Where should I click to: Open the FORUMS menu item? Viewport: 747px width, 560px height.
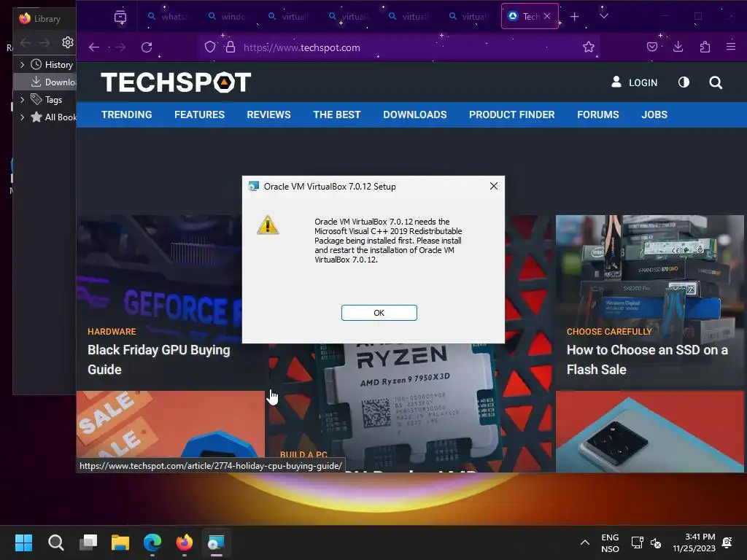click(x=598, y=114)
